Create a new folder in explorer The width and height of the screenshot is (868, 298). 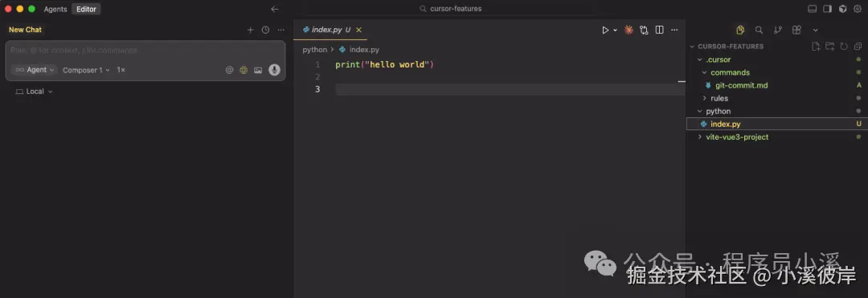829,47
